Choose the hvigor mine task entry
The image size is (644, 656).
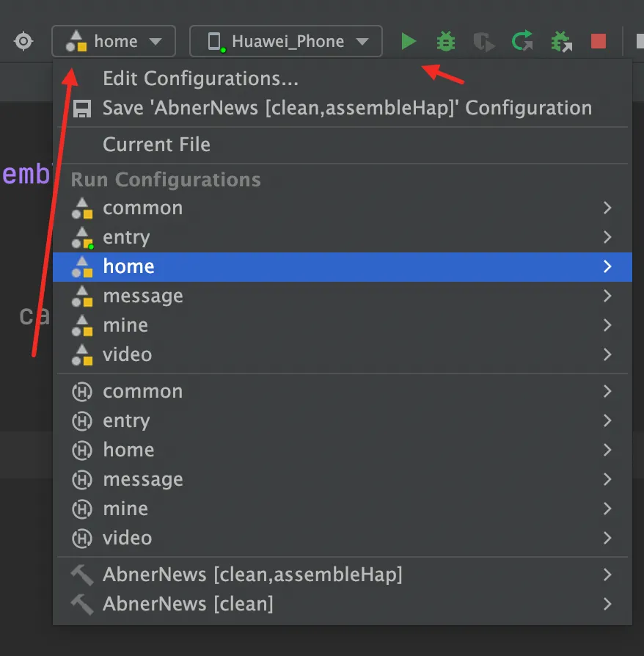pyautogui.click(x=125, y=509)
